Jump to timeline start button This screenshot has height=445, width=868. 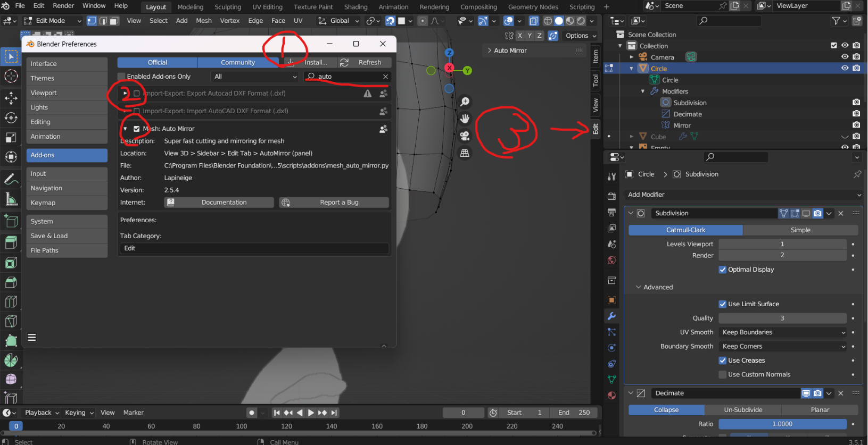tap(277, 413)
